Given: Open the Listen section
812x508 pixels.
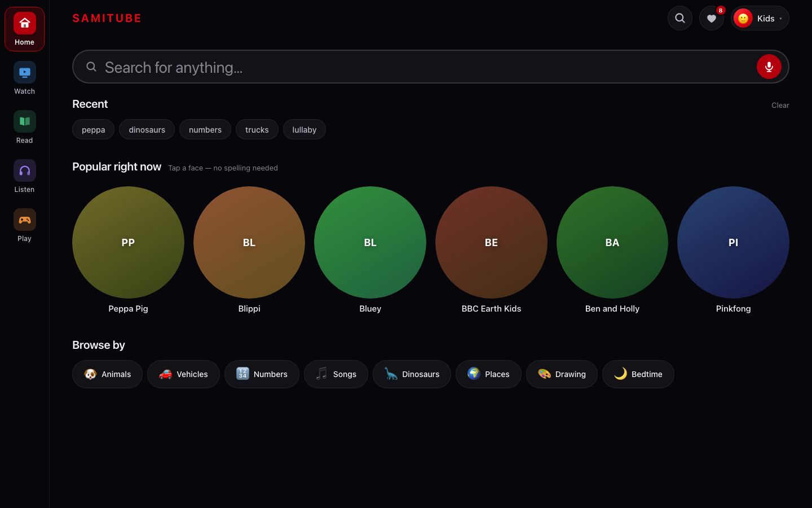Looking at the screenshot, I should coord(24,177).
